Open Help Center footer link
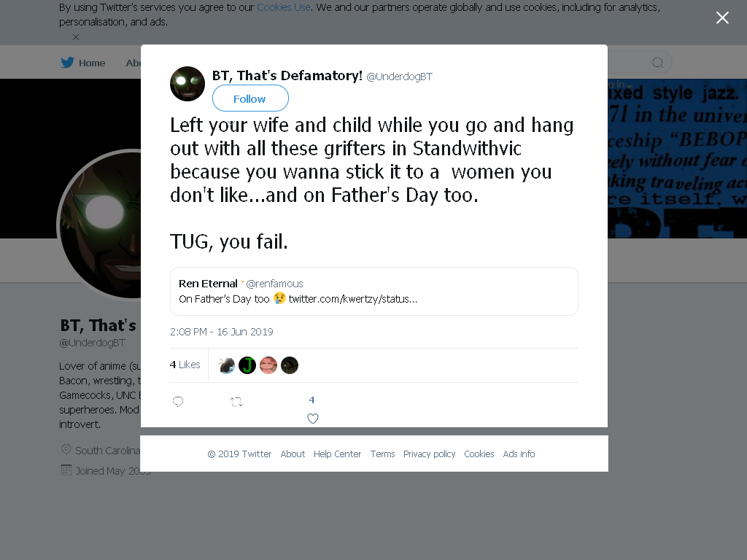 (x=337, y=454)
